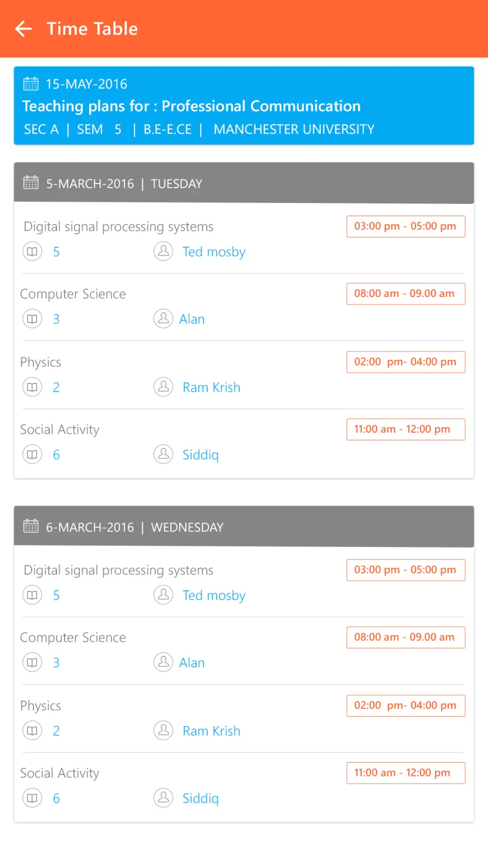Tap the 6-MARCH-2016 Wednesday section header
Viewport: 488px width, 868px height.
[x=243, y=527]
